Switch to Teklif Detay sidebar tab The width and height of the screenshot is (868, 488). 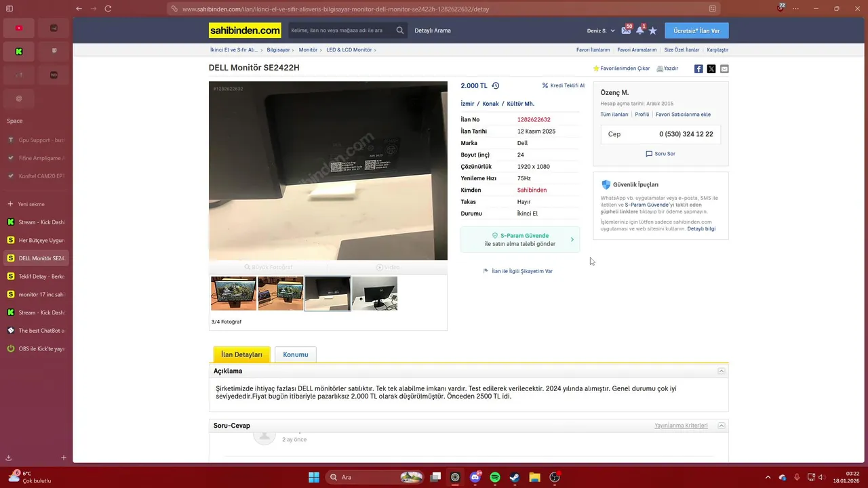click(x=35, y=277)
